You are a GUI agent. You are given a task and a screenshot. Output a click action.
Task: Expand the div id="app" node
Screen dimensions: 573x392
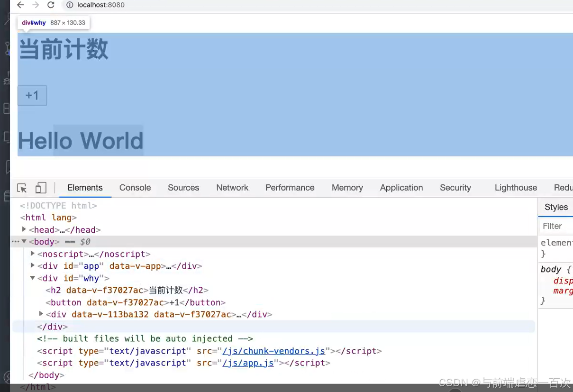pos(33,266)
